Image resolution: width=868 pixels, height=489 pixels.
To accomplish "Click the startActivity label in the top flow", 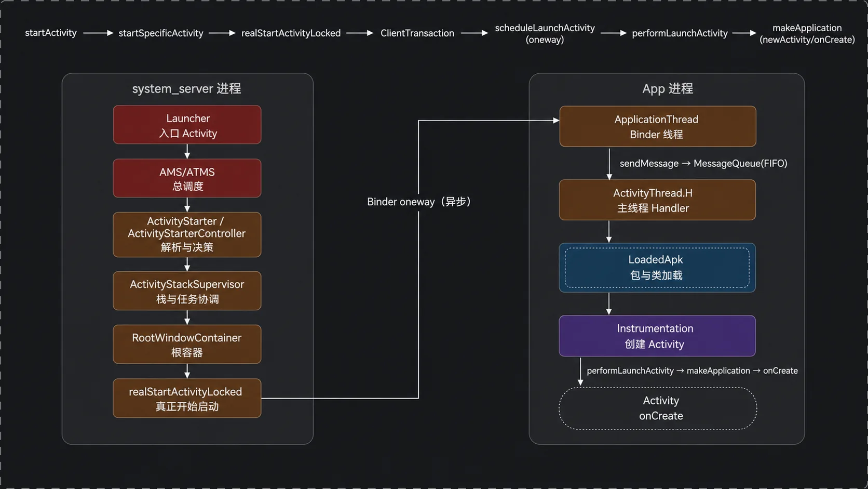I will [51, 33].
